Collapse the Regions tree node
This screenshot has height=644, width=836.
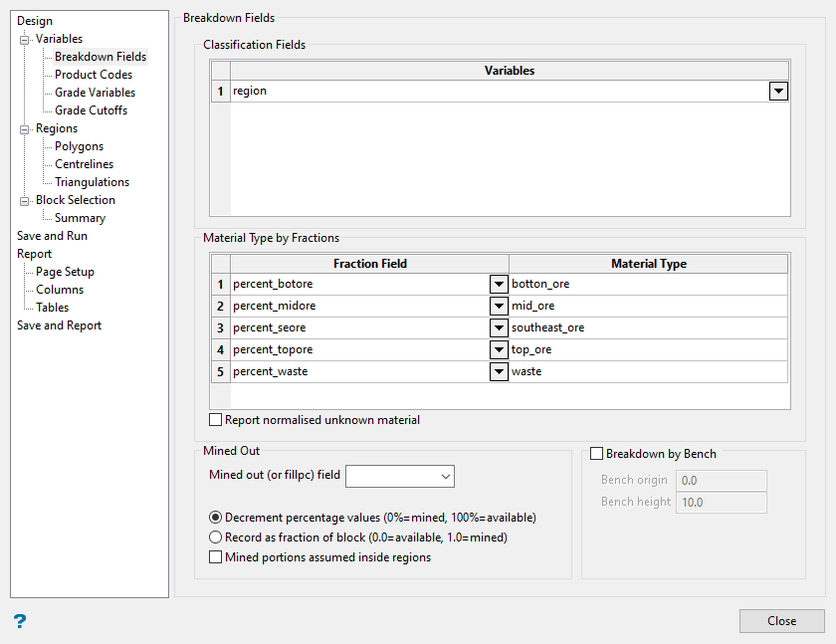[x=25, y=129]
